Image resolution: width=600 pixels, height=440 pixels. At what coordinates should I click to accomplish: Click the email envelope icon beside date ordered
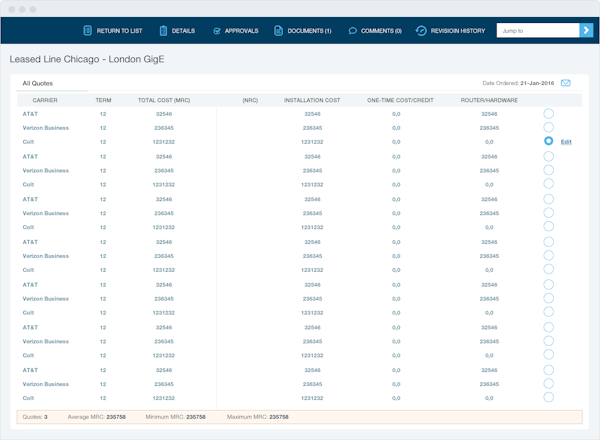(x=566, y=83)
